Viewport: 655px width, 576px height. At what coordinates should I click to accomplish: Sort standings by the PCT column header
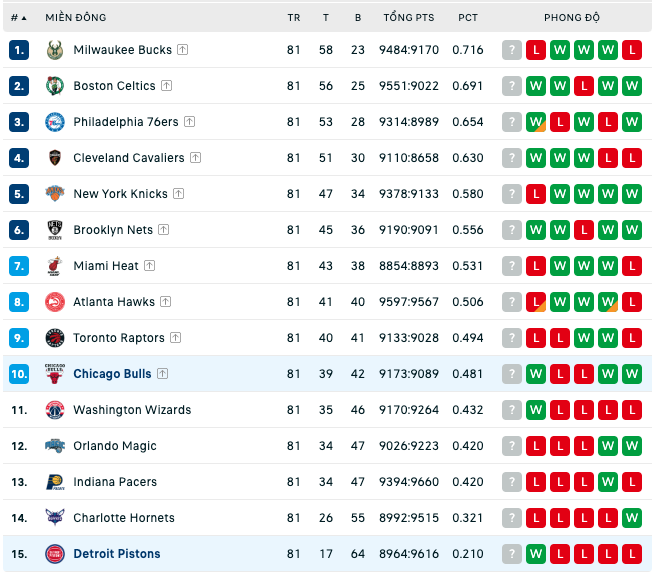468,18
